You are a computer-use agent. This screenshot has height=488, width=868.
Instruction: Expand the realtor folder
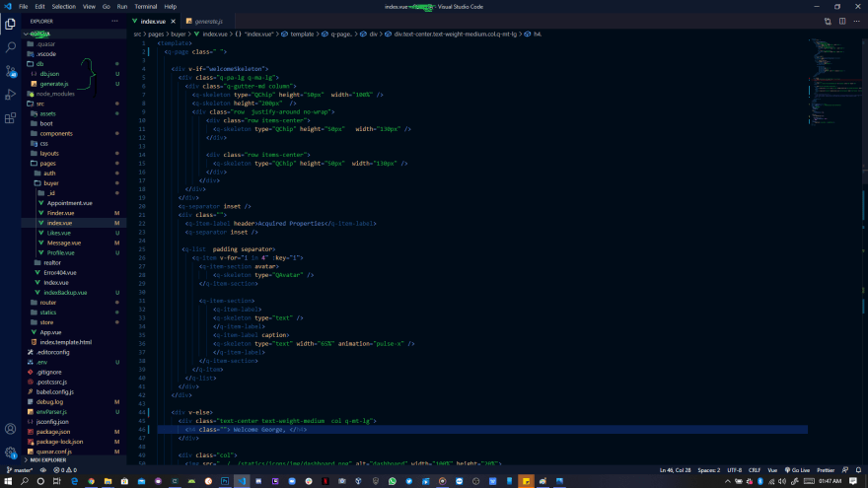point(74,263)
